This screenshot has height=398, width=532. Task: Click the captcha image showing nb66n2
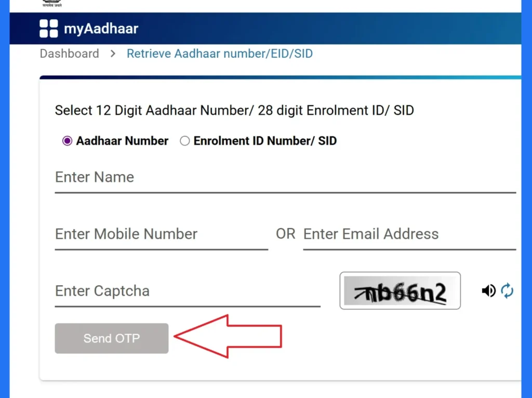pyautogui.click(x=400, y=290)
